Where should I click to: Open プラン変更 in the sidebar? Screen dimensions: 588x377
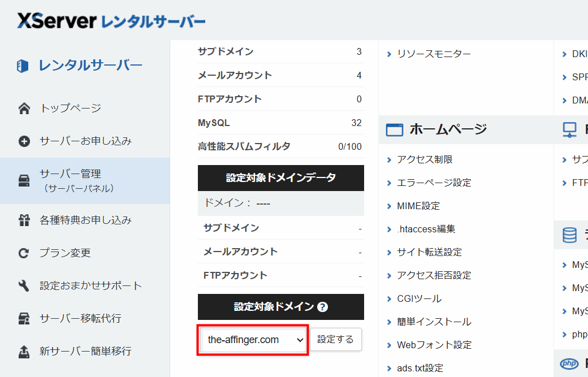tap(65, 253)
